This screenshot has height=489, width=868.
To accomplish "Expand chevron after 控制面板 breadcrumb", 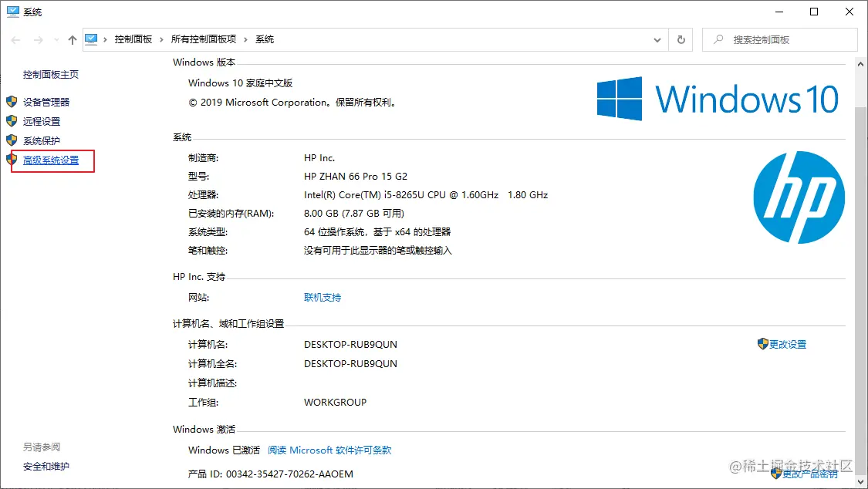I will click(x=162, y=39).
